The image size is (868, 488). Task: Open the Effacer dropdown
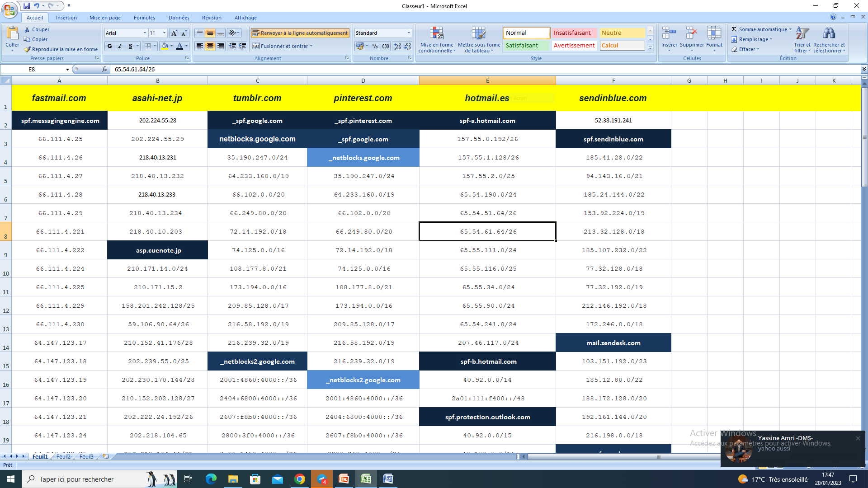[745, 49]
